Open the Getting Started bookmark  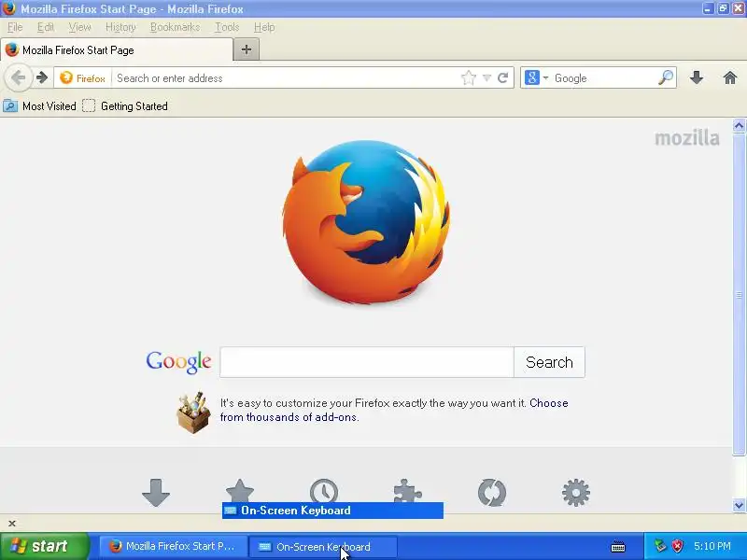(x=125, y=106)
